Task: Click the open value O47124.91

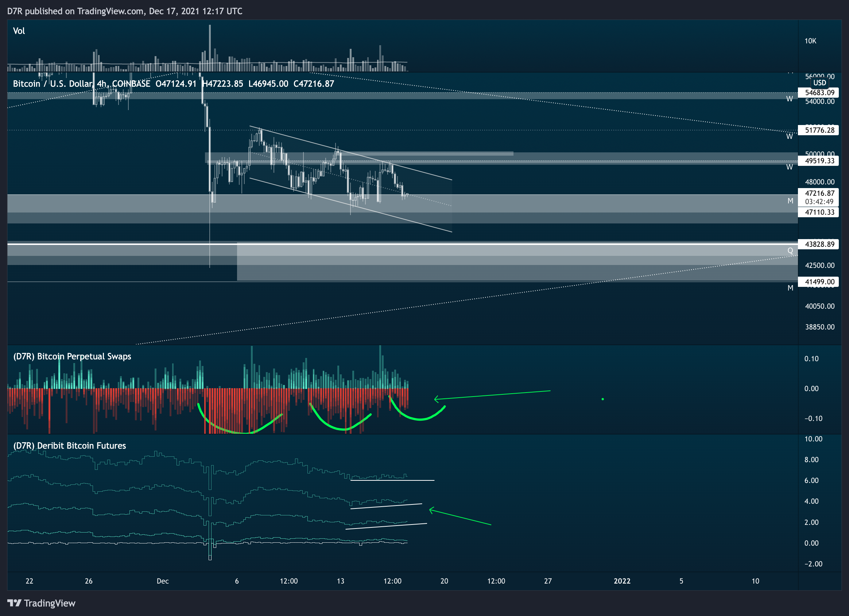Action: tap(176, 83)
